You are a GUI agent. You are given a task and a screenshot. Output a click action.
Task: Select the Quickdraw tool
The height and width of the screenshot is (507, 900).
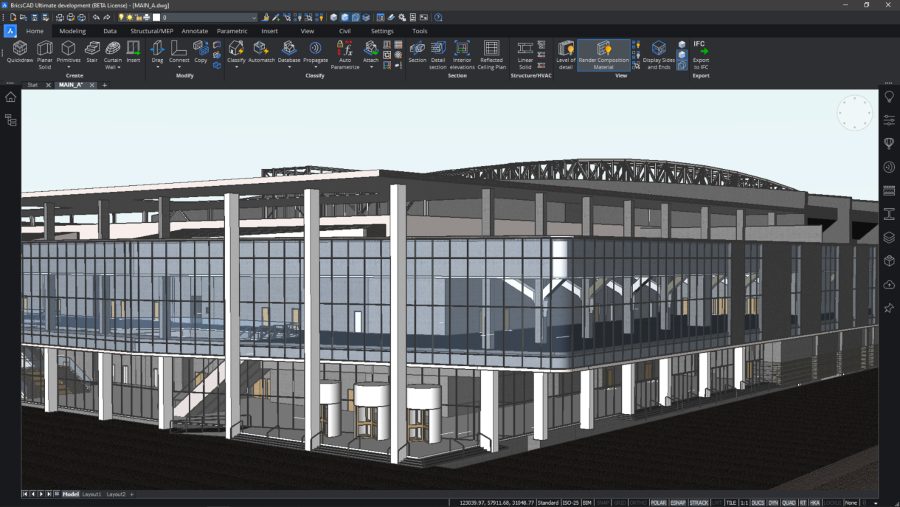[19, 52]
